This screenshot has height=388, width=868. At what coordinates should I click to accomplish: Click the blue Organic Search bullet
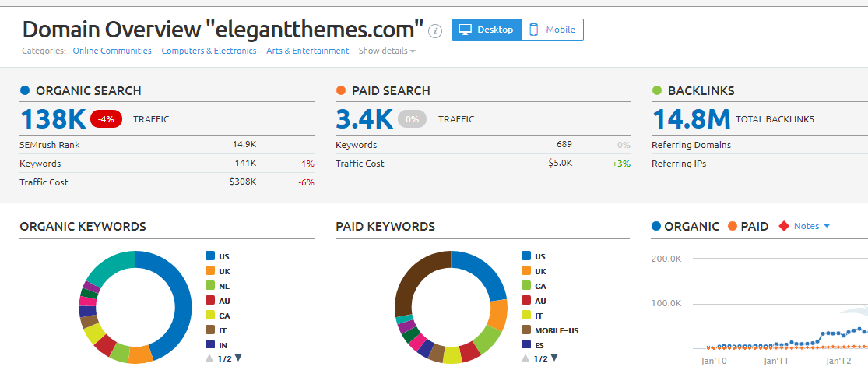tap(24, 90)
